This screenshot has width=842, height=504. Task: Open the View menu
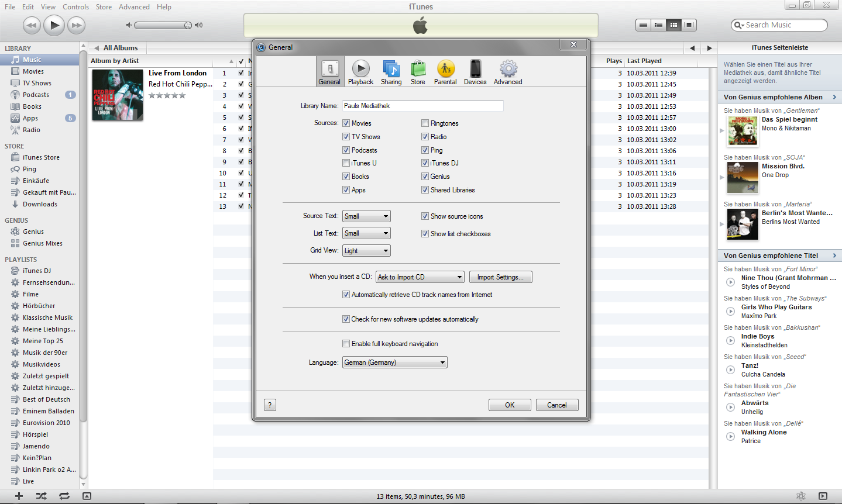49,7
